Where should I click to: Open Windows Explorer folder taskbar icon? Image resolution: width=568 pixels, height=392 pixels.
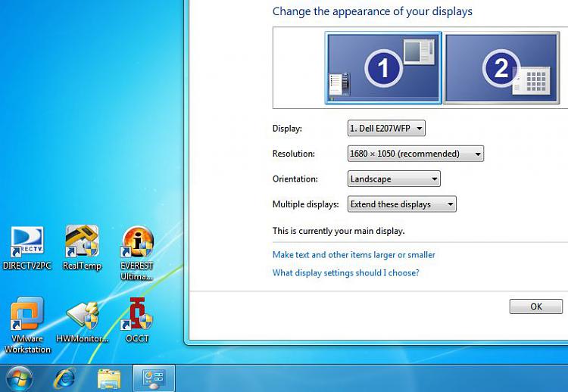point(109,379)
